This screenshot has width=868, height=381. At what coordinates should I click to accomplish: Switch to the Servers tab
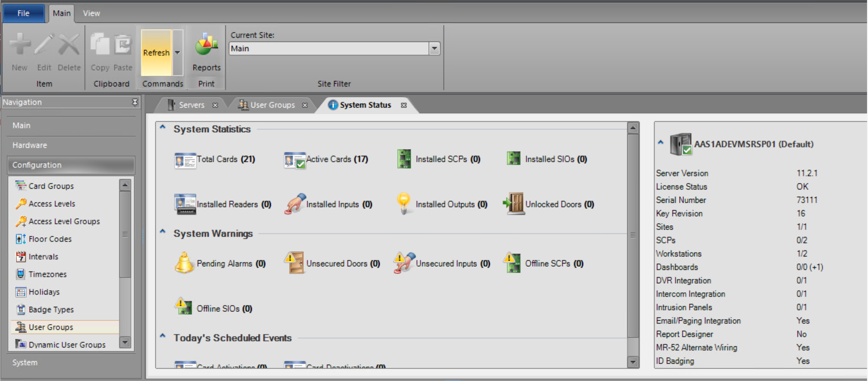191,105
